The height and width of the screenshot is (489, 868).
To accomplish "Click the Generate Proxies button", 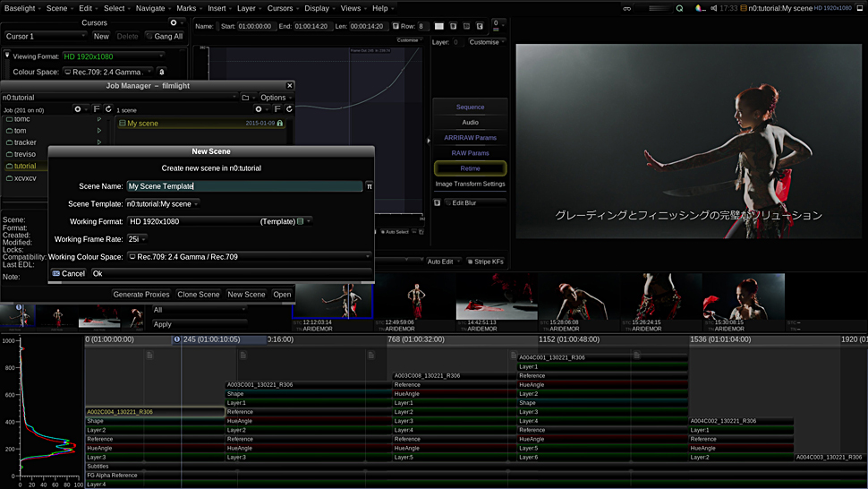I will pos(141,294).
